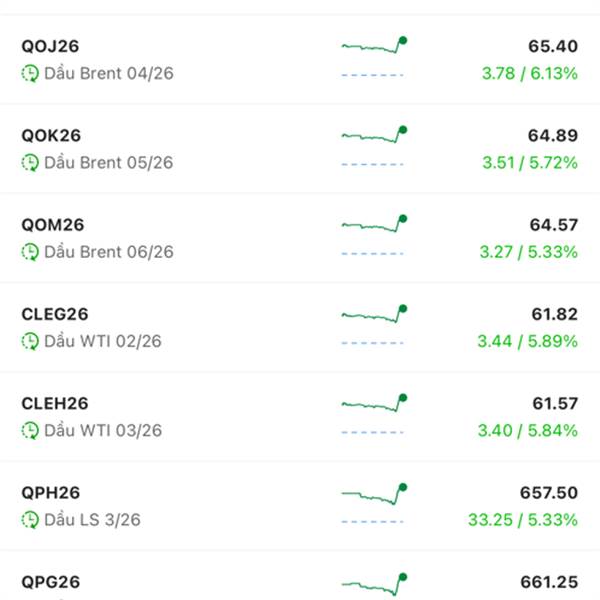Select the QPG26 ticker at the bottom
Screen dimensions: 600x600
[51, 582]
